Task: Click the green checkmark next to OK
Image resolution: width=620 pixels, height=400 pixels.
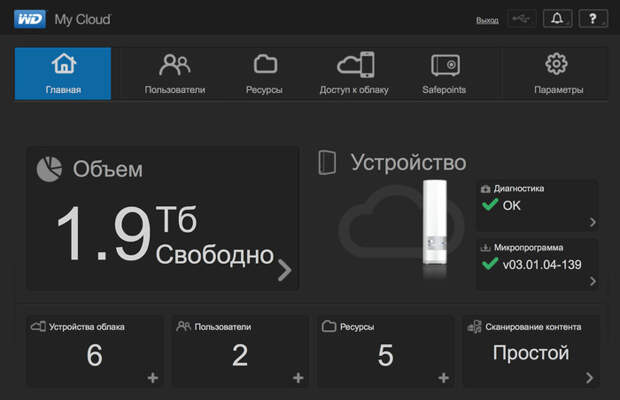Action: (490, 205)
